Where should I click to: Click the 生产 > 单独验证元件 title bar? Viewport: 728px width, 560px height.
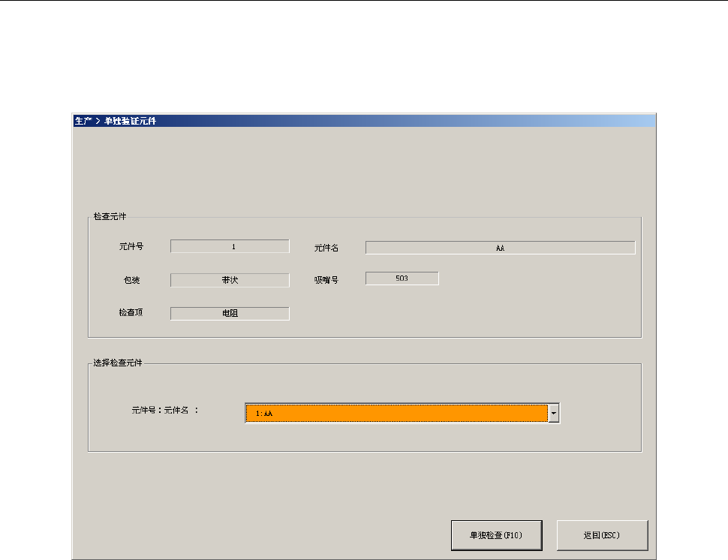(365, 121)
